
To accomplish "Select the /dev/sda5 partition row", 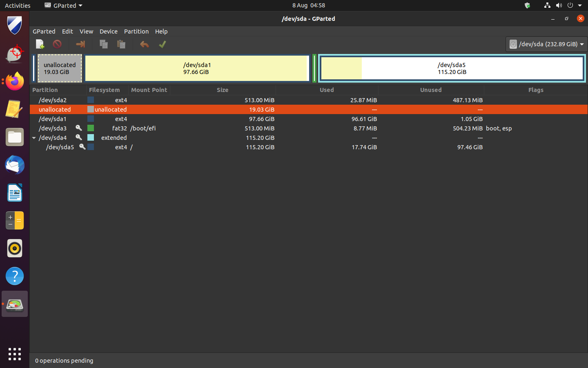I will [x=309, y=147].
